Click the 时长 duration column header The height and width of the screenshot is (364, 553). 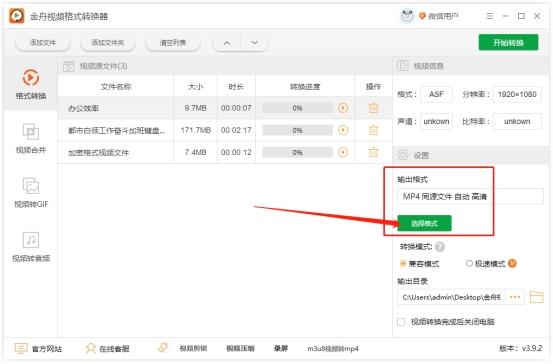click(x=236, y=86)
